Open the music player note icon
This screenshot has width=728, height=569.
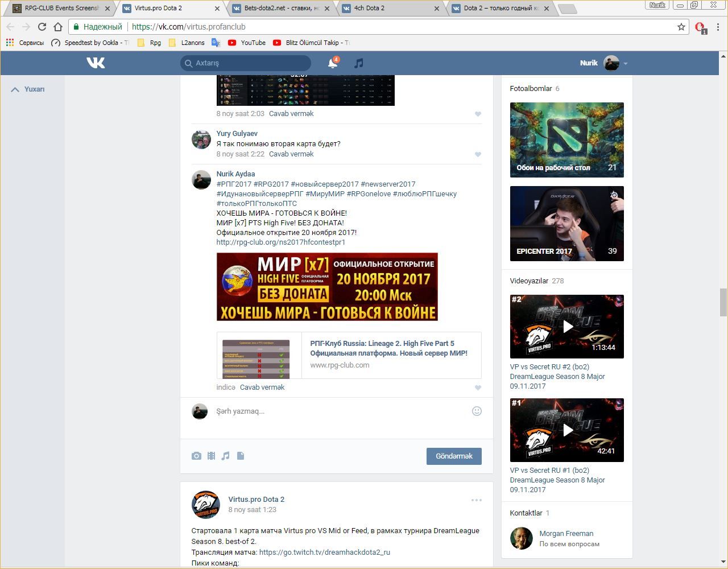358,63
